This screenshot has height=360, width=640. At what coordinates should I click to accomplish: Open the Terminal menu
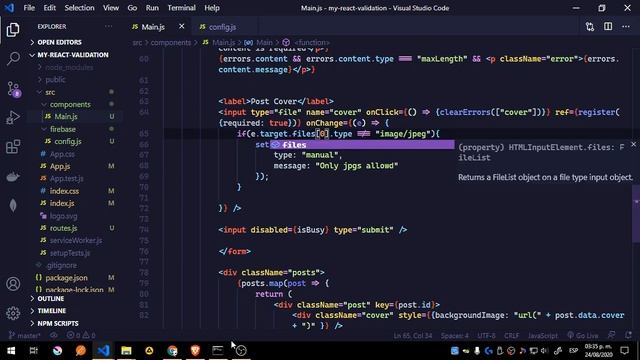(x=181, y=8)
